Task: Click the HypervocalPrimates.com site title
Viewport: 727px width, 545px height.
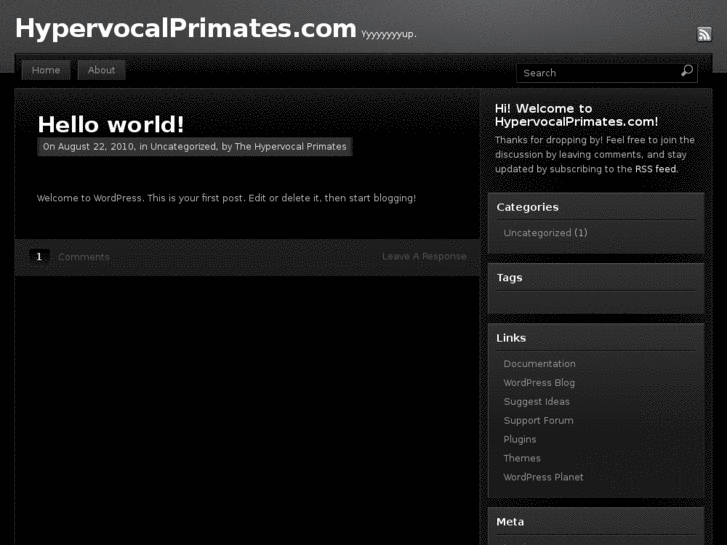Action: point(185,28)
